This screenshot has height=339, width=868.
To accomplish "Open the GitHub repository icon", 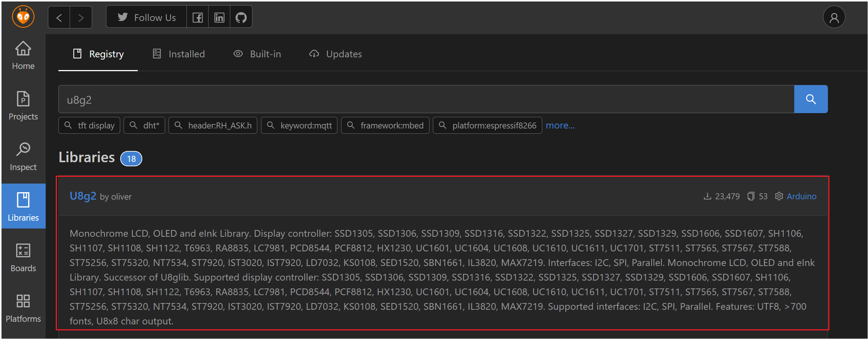I will point(241,18).
